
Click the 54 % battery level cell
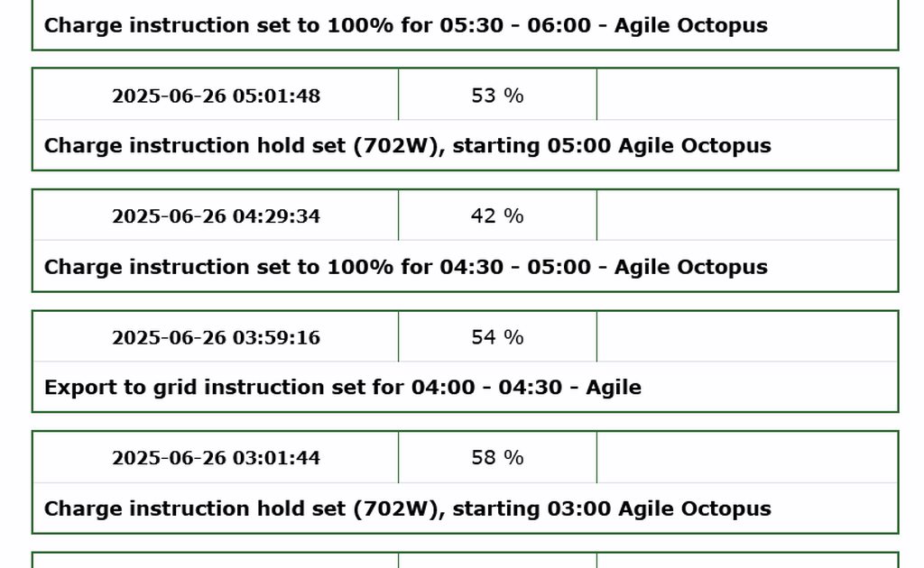pos(497,337)
